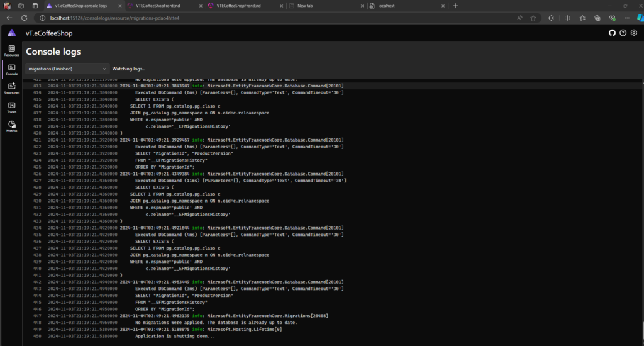This screenshot has width=644, height=346.
Task: Click the Watching logs... status text
Action: [x=128, y=69]
